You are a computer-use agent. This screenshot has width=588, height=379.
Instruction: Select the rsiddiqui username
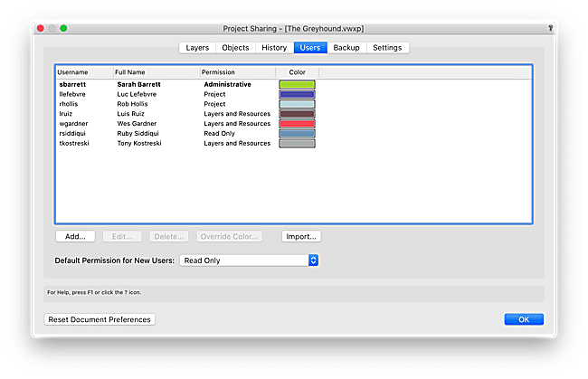[x=72, y=134]
